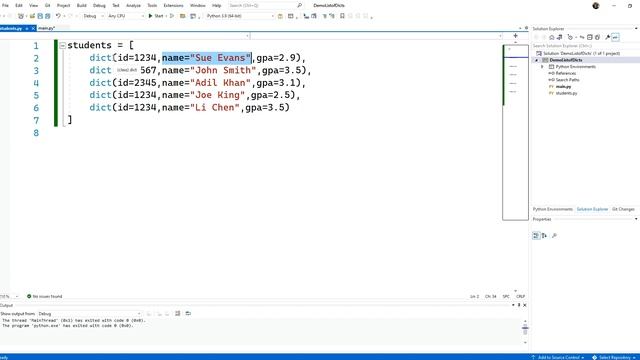Click the Properties wrench icon in Solution Explorer

pyautogui.click(x=607, y=37)
